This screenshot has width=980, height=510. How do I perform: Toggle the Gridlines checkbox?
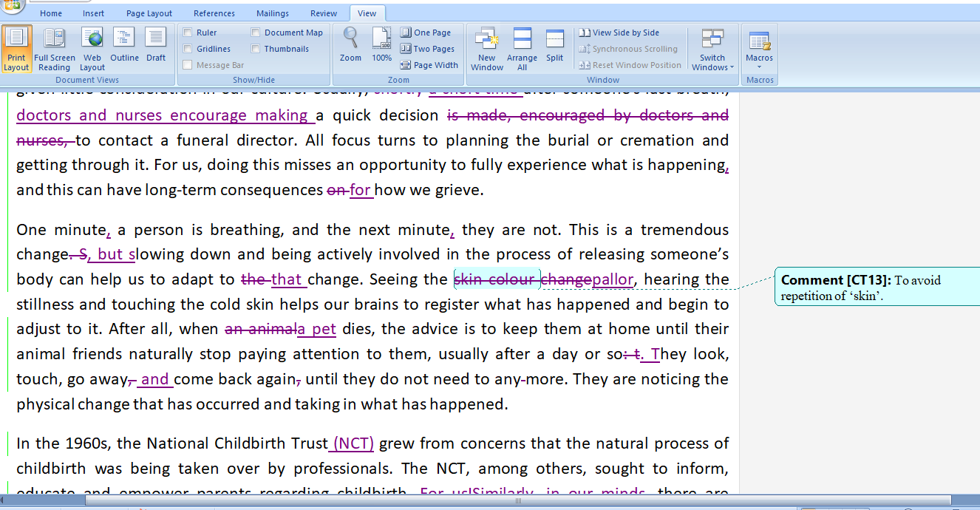pos(188,49)
